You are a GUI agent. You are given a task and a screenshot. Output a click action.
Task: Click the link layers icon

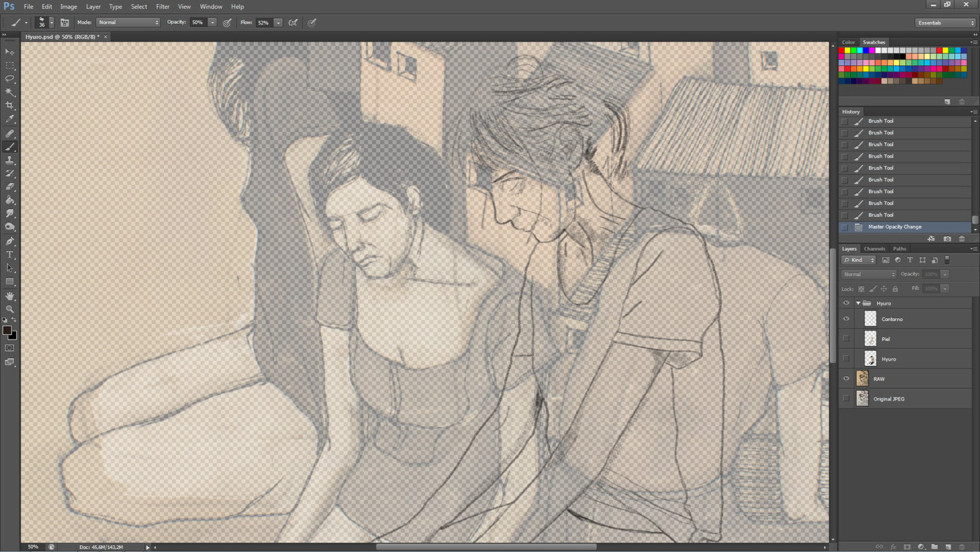tap(879, 546)
